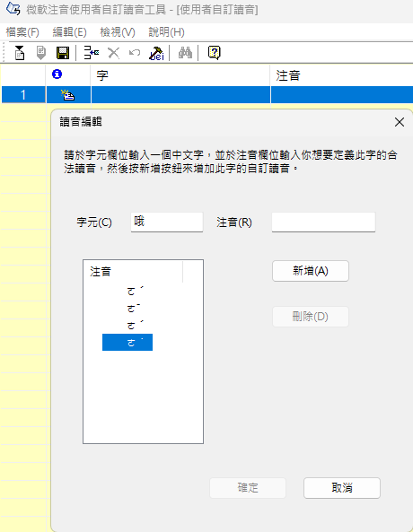The image size is (413, 532).
Task: Open the 編輯(E) menu
Action: [70, 32]
